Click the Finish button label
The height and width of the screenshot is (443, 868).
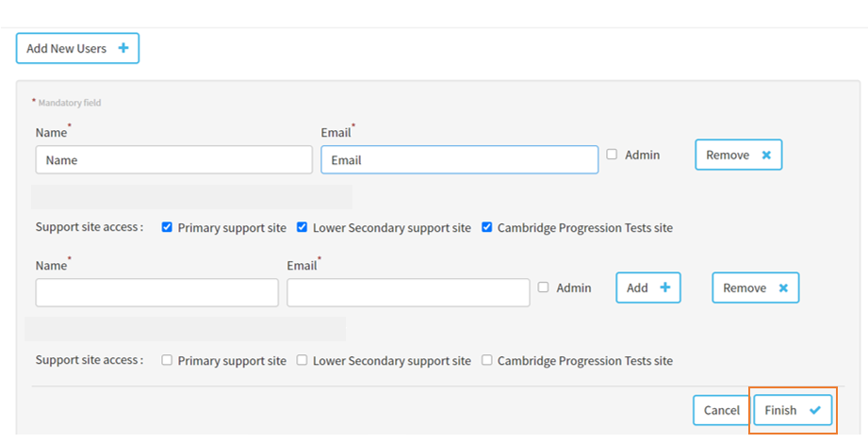(780, 410)
